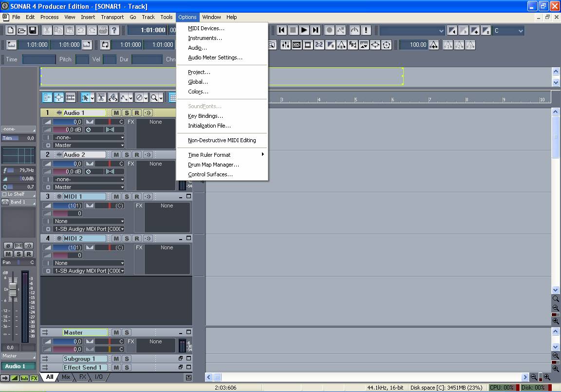
Task: Click the Audio 1 button in inspector
Action: 18,366
